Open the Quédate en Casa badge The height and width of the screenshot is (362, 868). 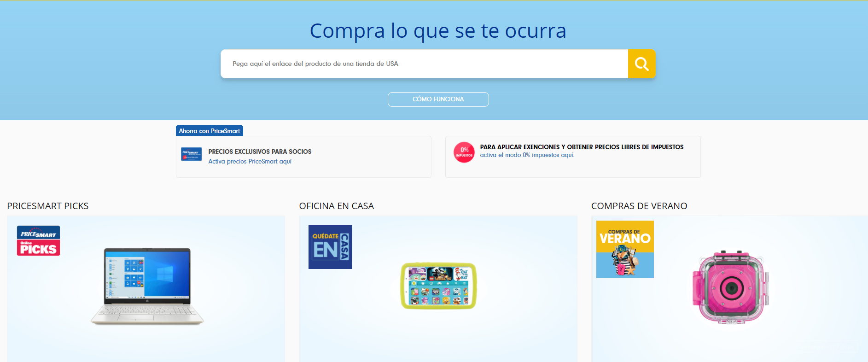(x=330, y=247)
